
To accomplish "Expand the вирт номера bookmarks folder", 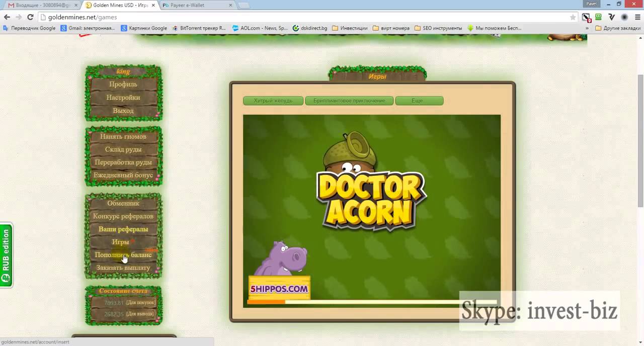I will 391,28.
